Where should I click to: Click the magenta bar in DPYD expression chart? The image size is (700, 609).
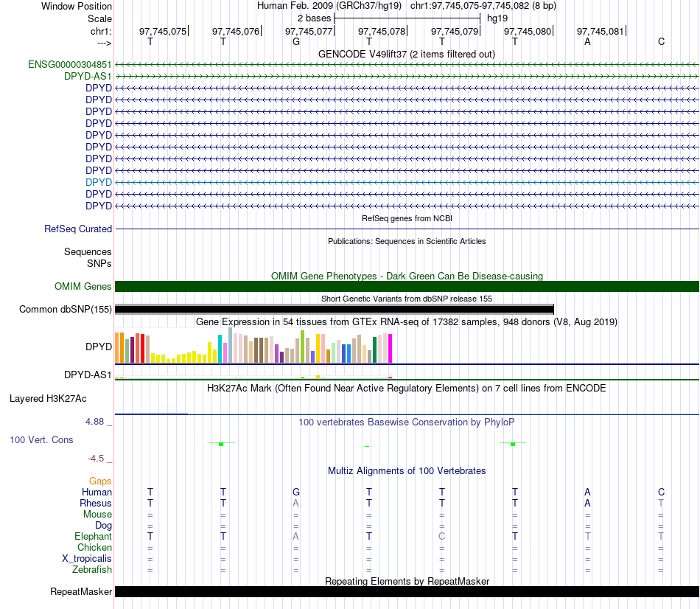(x=391, y=349)
